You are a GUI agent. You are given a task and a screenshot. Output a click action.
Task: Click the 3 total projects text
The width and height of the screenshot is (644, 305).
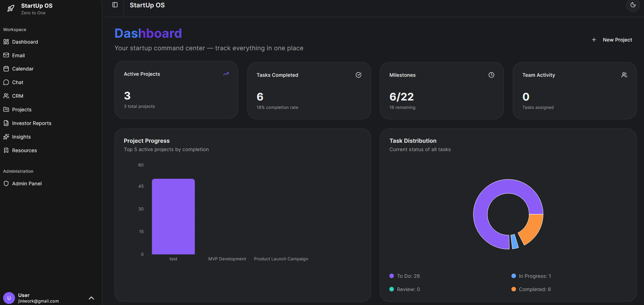coord(139,106)
